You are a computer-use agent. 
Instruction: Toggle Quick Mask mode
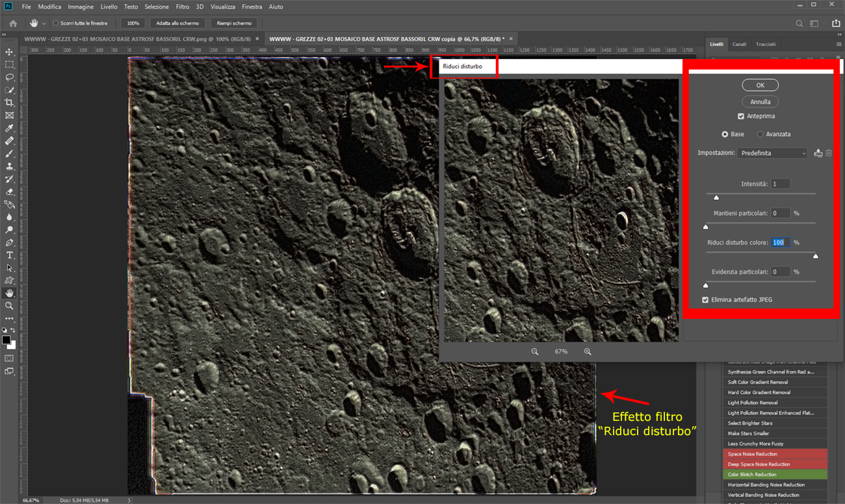point(9,358)
